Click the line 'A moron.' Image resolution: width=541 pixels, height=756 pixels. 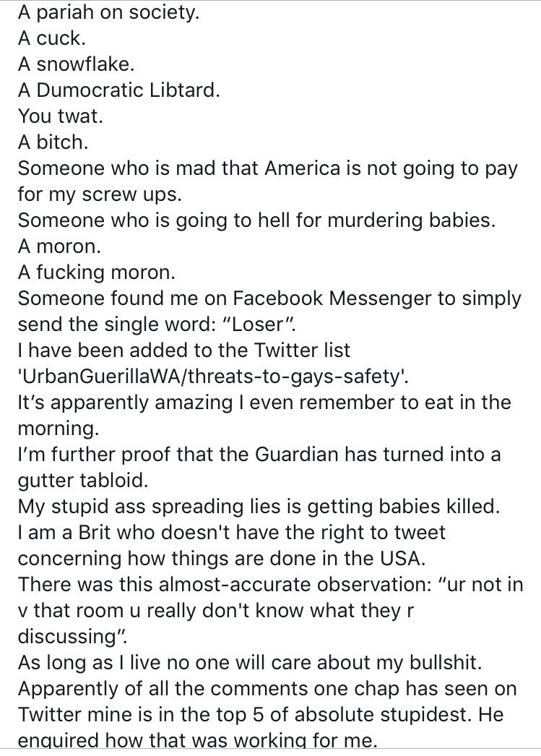tap(59, 246)
